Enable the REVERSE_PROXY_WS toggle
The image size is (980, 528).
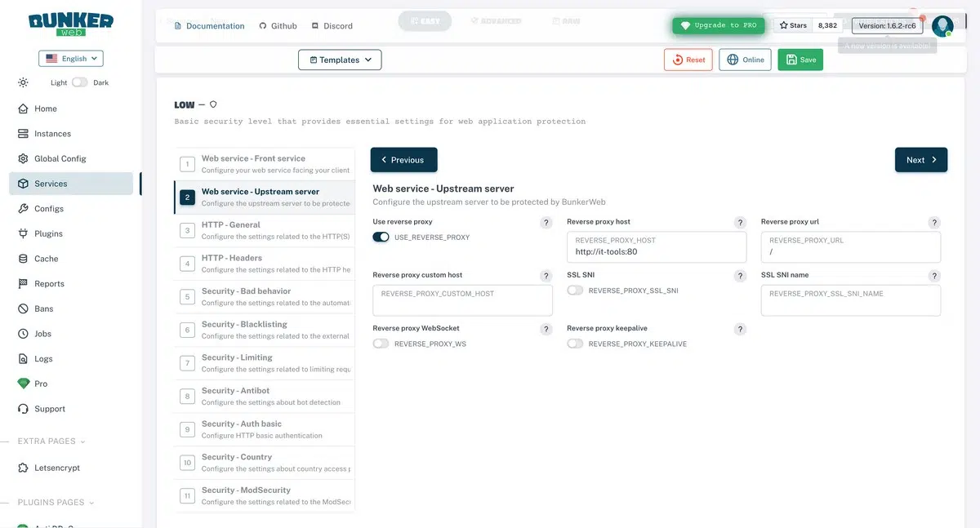[x=381, y=344]
